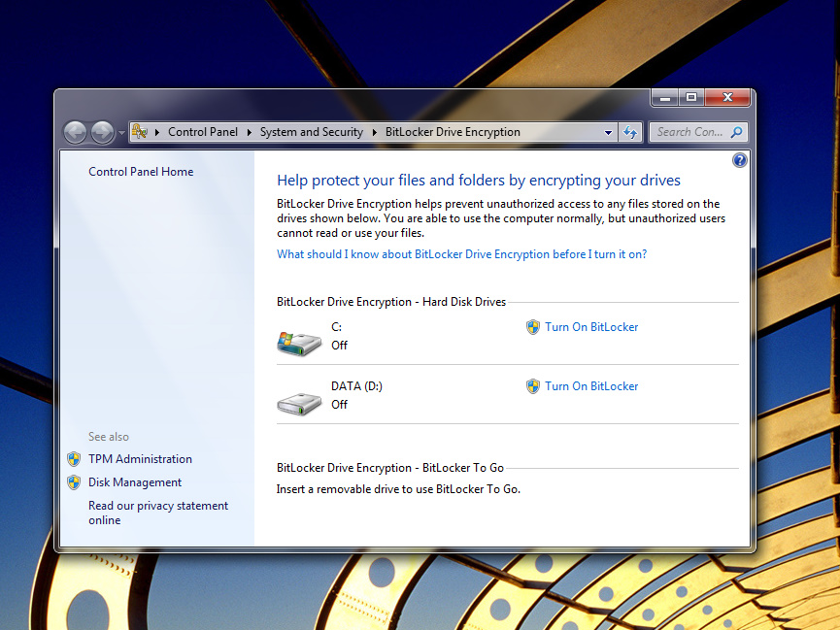Click the search magnifier icon

pyautogui.click(x=736, y=132)
